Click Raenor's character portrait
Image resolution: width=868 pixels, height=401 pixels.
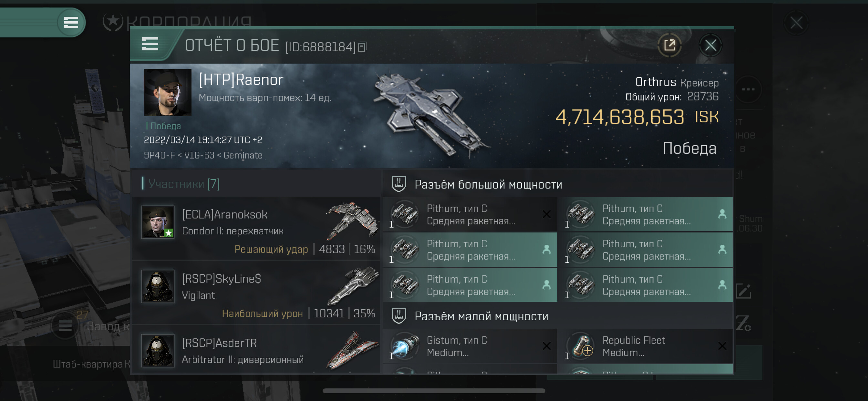tap(168, 93)
